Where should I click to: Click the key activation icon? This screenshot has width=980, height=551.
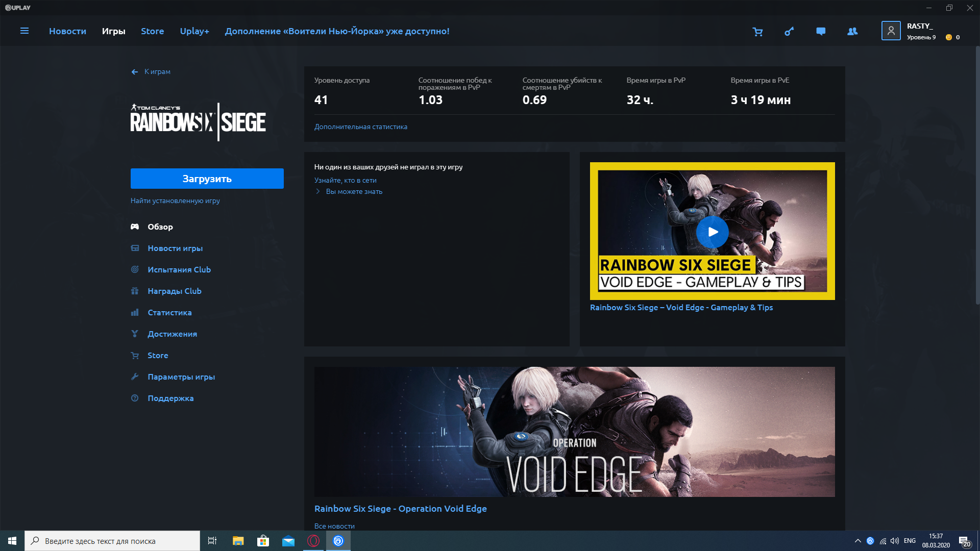coord(789,32)
